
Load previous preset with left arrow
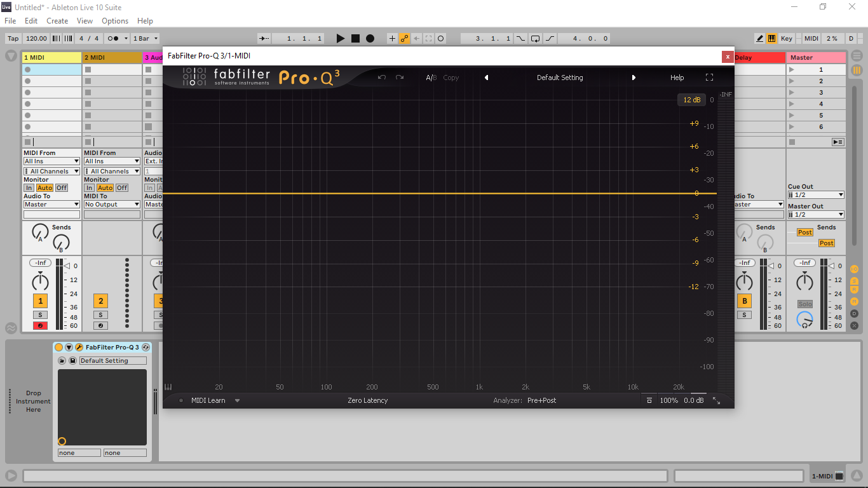(486, 78)
